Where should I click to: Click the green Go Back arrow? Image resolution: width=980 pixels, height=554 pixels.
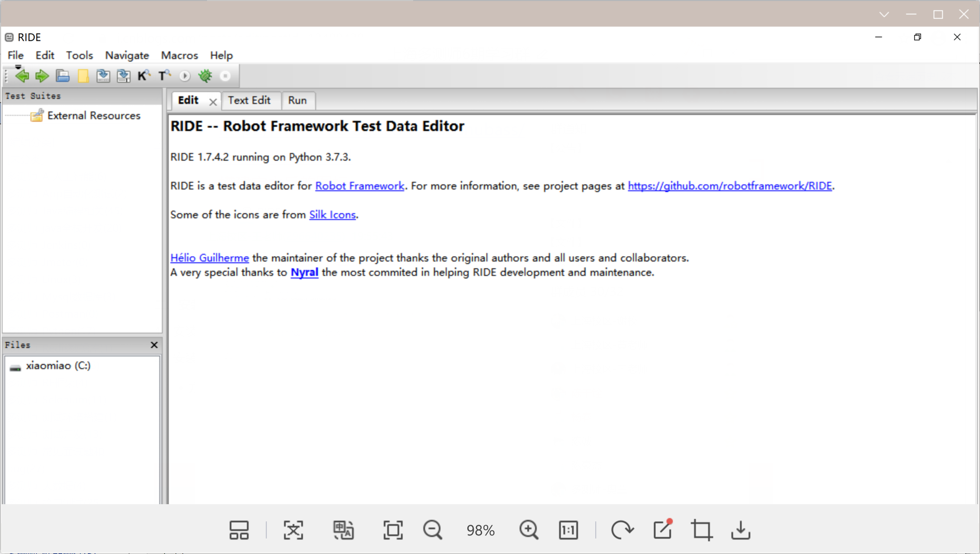tap(22, 76)
